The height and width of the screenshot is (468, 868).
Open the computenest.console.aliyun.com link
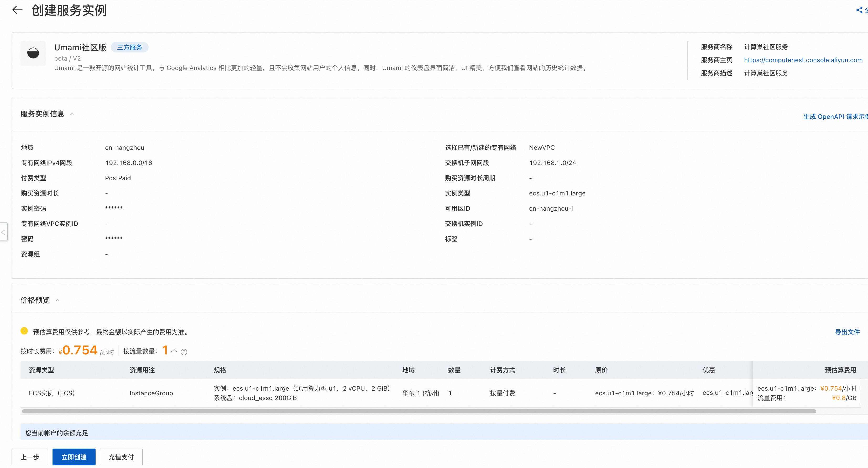[x=803, y=60]
